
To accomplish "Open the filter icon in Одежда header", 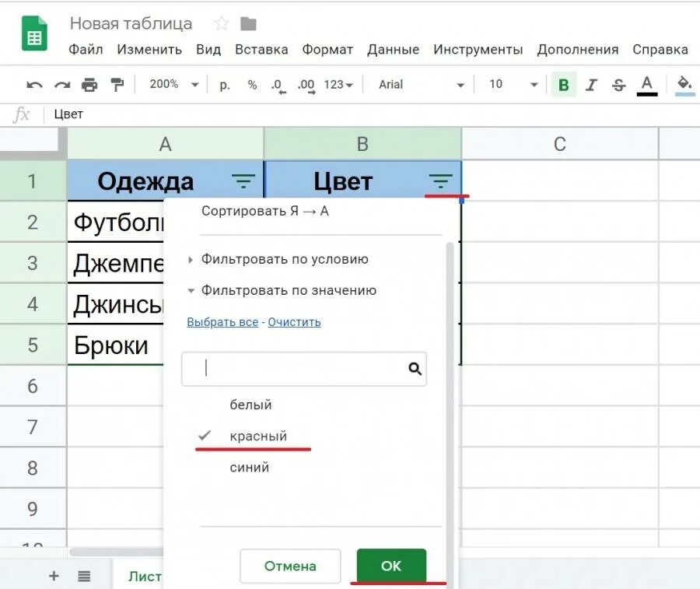I will pyautogui.click(x=243, y=181).
